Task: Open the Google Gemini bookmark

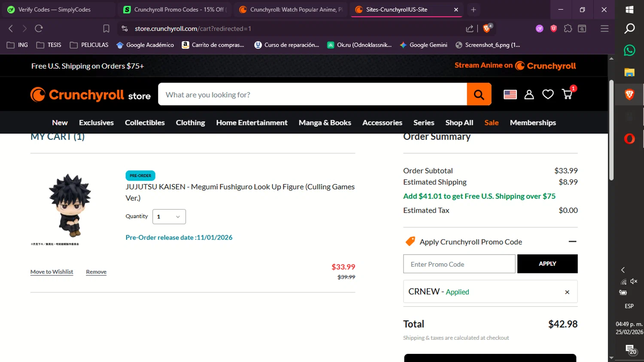Action: [423, 45]
